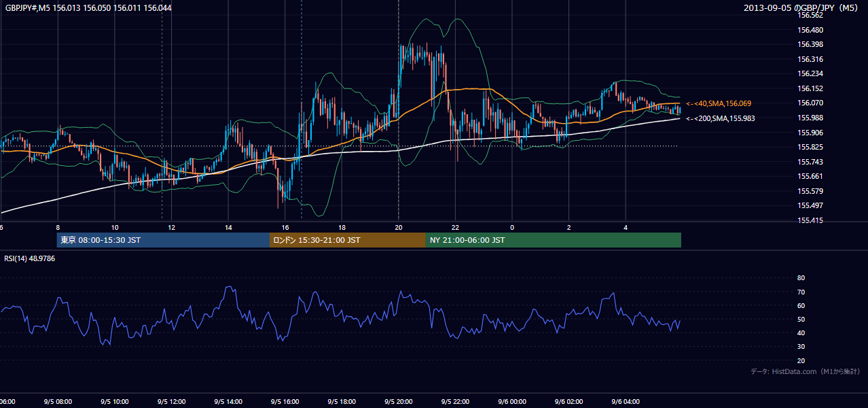Click RSI scale level 30
This screenshot has height=408, width=868.
tap(801, 347)
